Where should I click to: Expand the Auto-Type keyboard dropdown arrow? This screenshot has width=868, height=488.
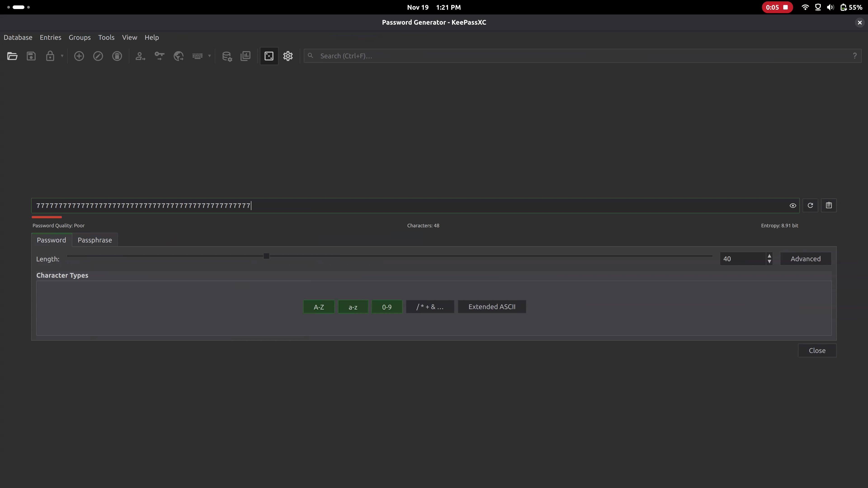pos(209,56)
